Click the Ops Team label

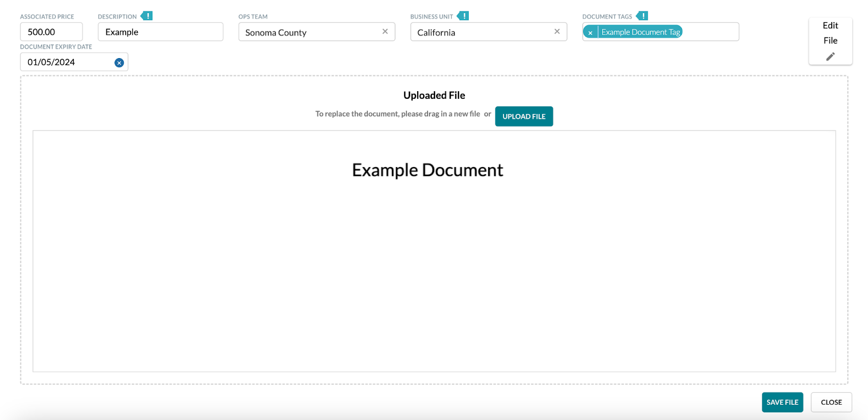pyautogui.click(x=253, y=17)
